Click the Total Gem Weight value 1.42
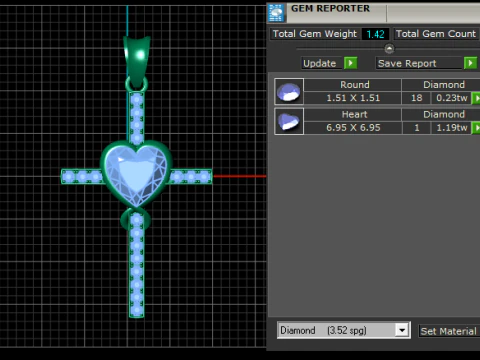Viewport: 480px width, 360px height. click(x=375, y=34)
